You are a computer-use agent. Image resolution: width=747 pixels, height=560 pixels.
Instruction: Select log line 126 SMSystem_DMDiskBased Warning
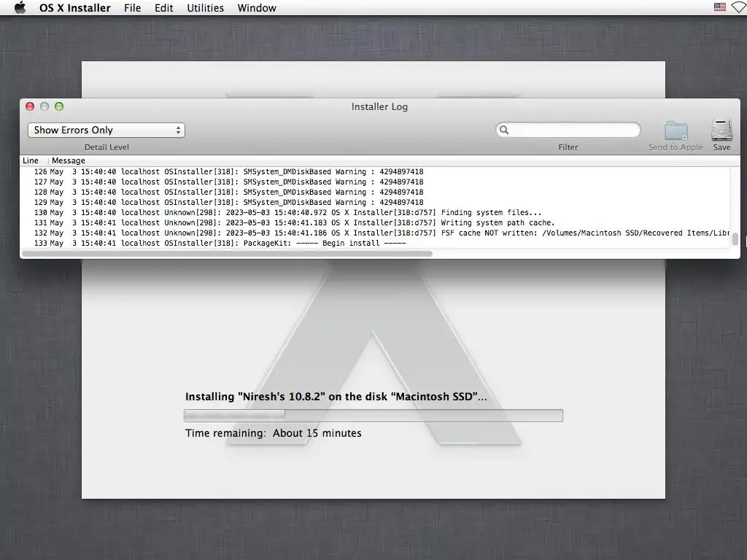coord(375,171)
